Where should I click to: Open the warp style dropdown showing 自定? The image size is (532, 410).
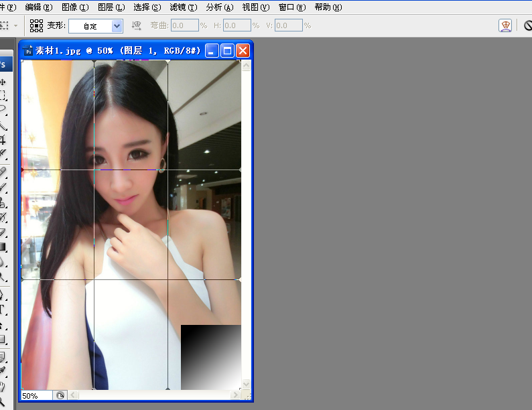[x=95, y=26]
